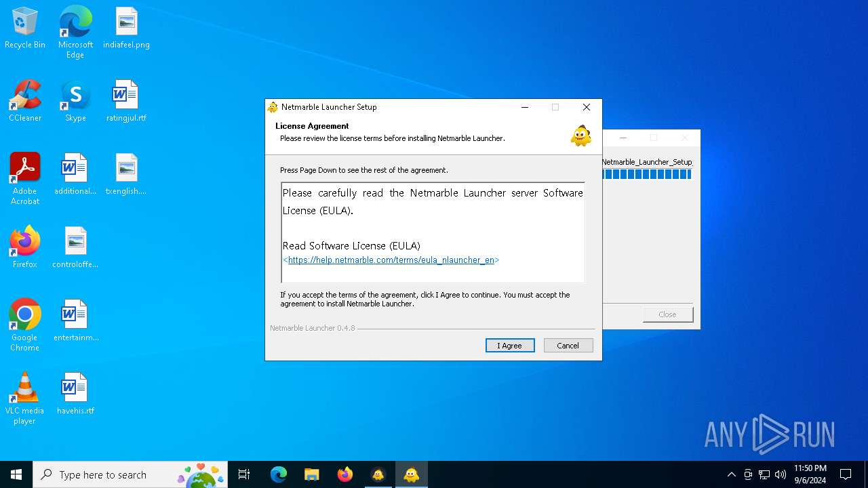Image resolution: width=868 pixels, height=488 pixels.
Task: Click the I Agree button
Action: 510,346
